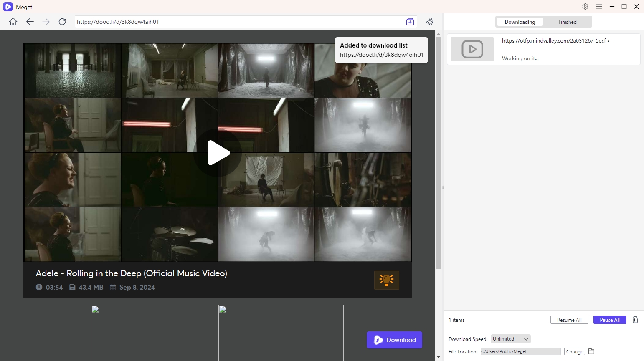644x361 pixels.
Task: Click the 'Working on it...' status text
Action: click(520, 58)
